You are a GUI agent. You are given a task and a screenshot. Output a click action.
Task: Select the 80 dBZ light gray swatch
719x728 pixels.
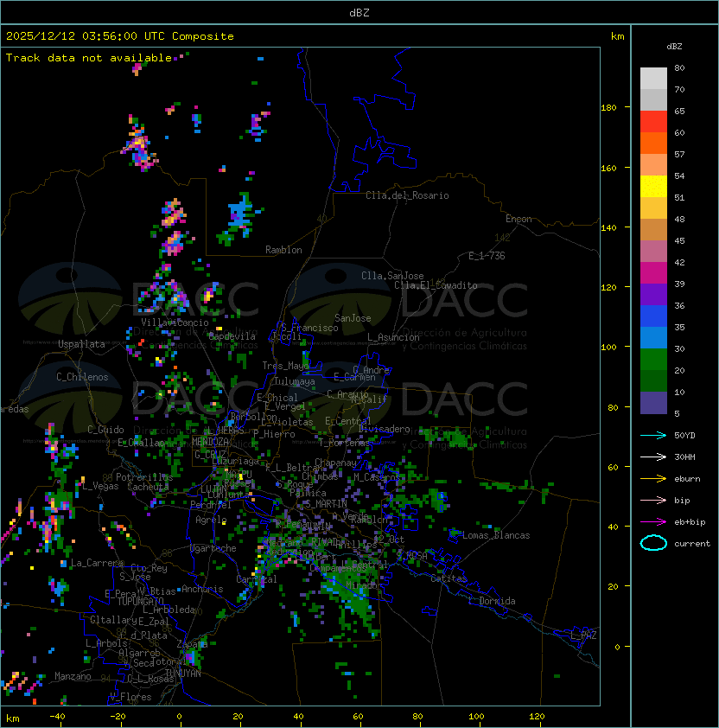(x=653, y=78)
